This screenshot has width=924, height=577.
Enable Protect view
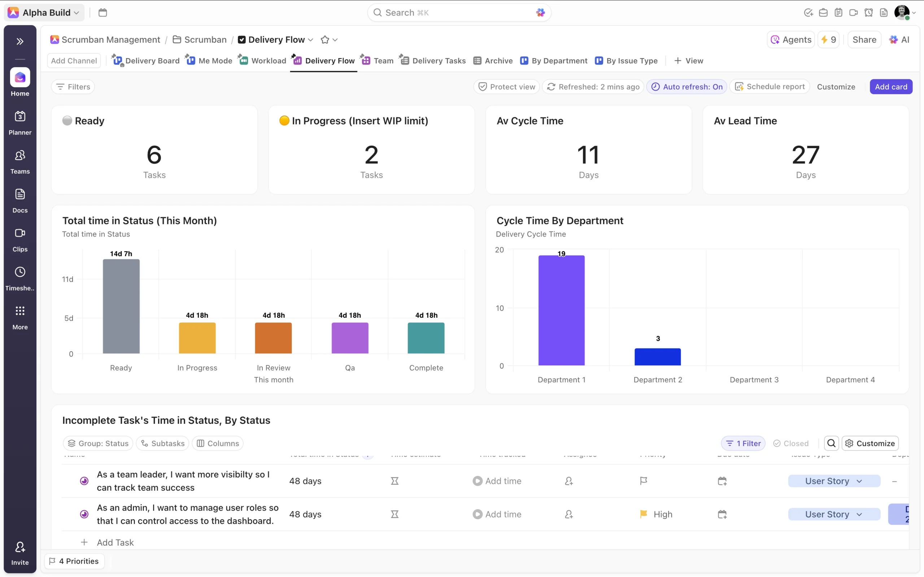pos(507,87)
